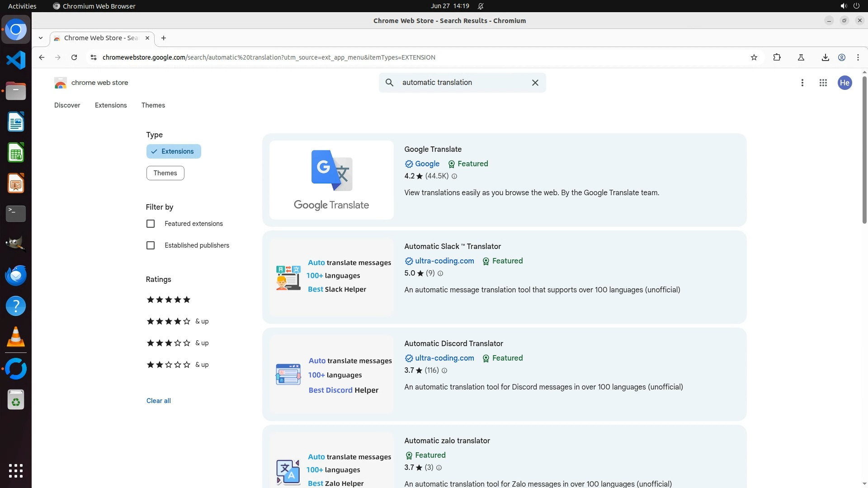
Task: Open Chromium three-dot browser menu
Action: pyautogui.click(x=858, y=57)
